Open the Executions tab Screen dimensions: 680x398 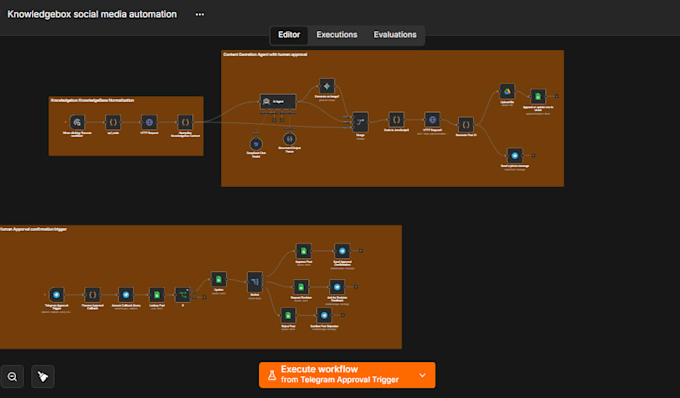click(x=337, y=35)
